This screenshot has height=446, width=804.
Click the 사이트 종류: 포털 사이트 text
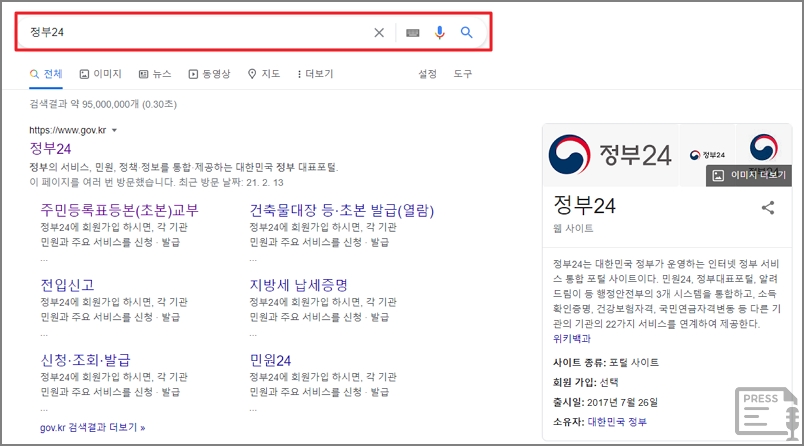(x=606, y=362)
